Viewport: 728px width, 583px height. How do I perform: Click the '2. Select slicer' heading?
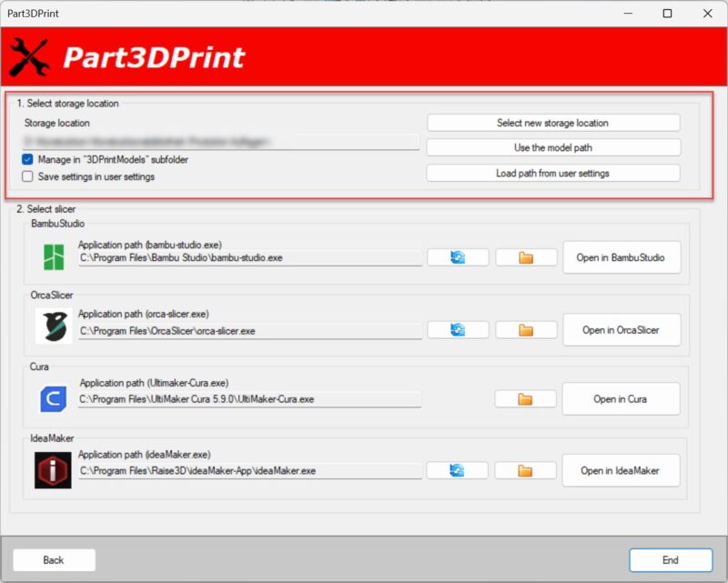coord(46,209)
